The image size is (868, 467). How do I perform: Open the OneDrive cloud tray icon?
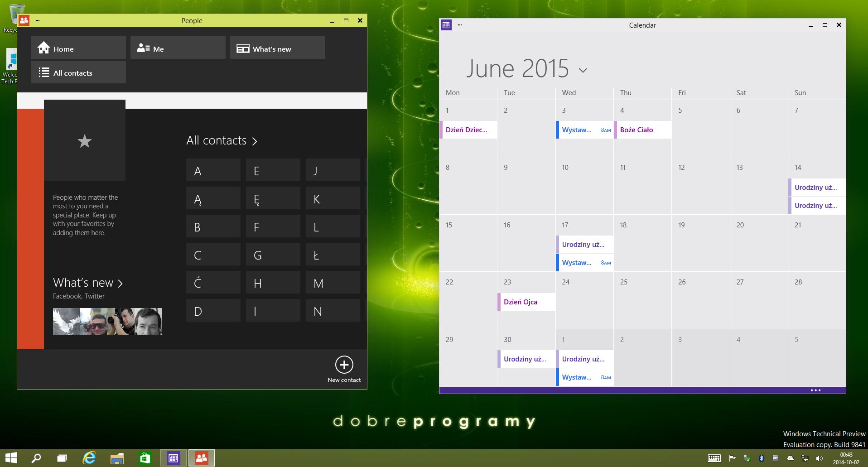[x=790, y=458]
